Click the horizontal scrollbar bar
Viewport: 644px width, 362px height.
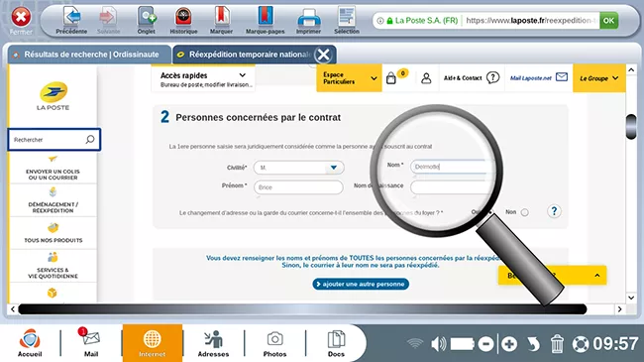coord(302,308)
